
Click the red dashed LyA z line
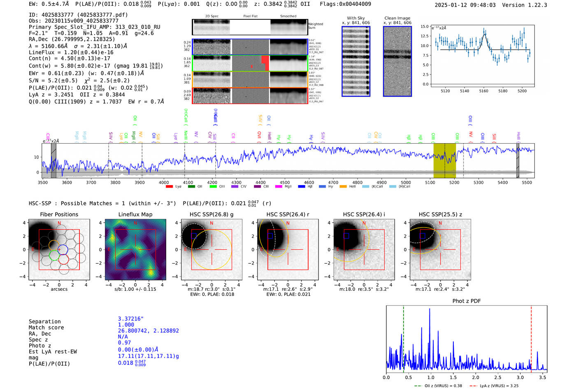coord(531,339)
